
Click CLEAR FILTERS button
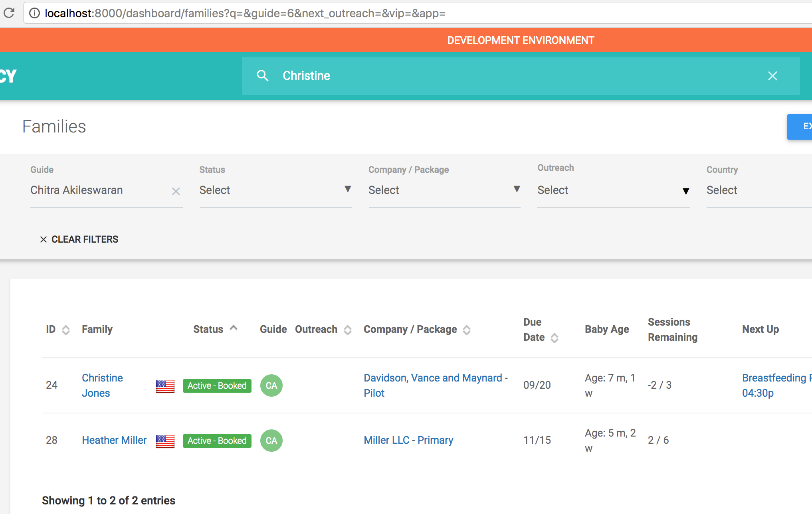click(x=79, y=239)
